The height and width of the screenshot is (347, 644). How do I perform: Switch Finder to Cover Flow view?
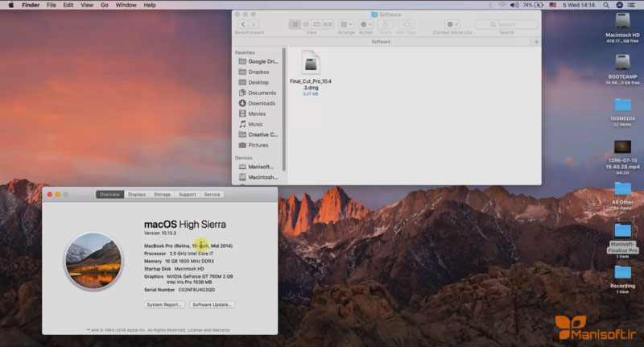pyautogui.click(x=328, y=24)
